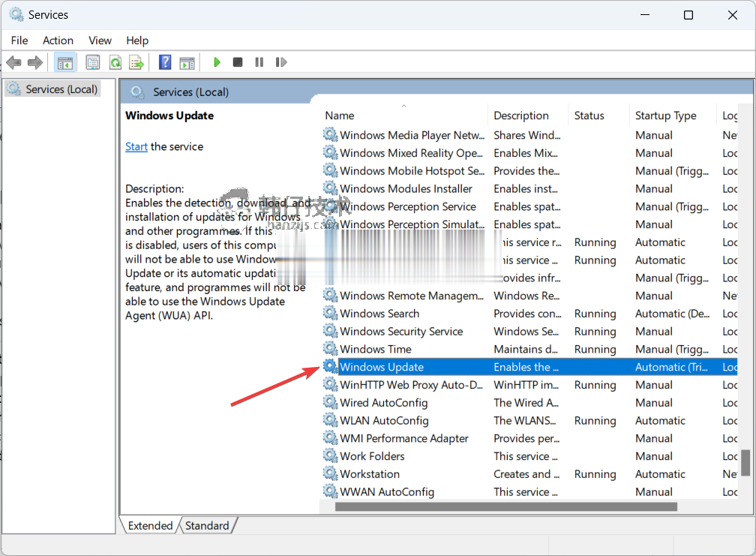
Task: Open the Action menu
Action: (58, 41)
